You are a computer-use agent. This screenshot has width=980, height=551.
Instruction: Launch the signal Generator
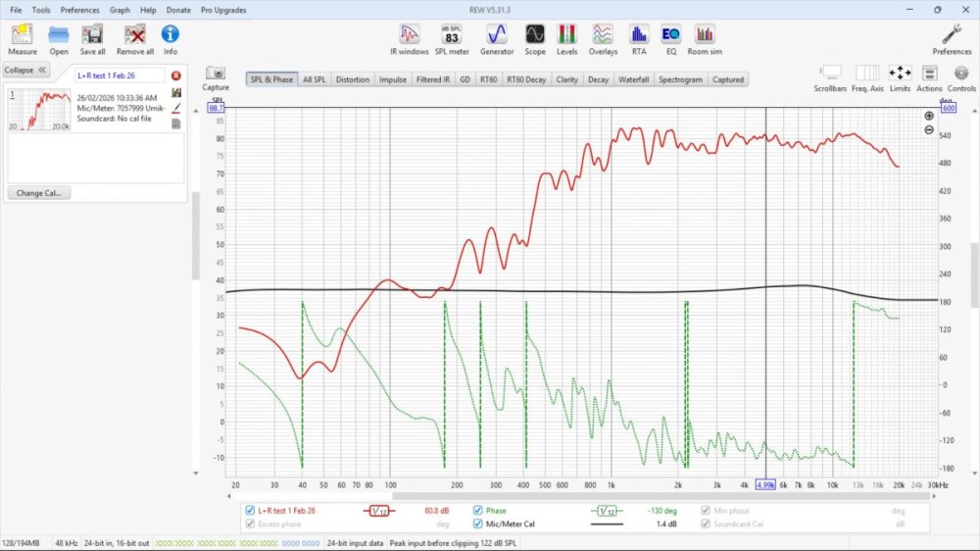[497, 37]
